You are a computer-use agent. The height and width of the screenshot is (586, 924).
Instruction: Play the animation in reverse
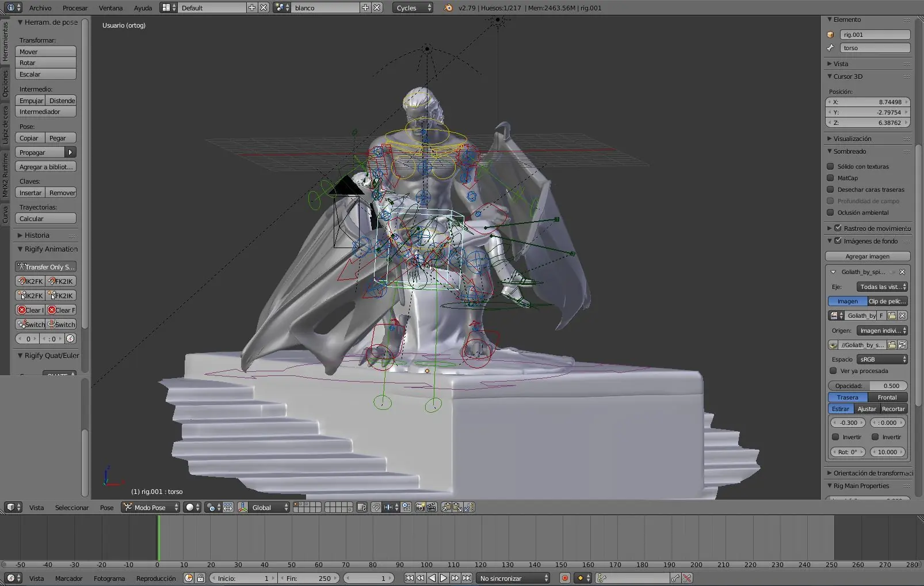[432, 578]
